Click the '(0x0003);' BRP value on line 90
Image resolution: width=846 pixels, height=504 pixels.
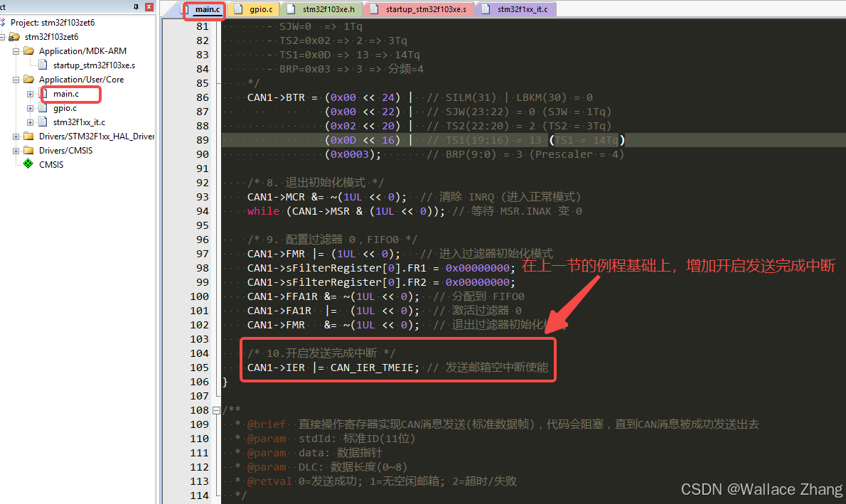(353, 154)
